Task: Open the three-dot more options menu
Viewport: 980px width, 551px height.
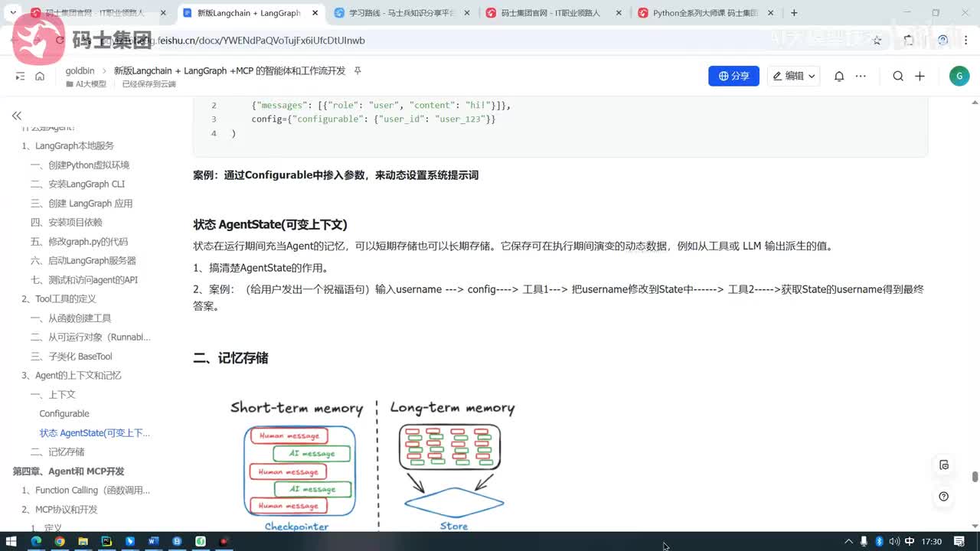Action: tap(861, 76)
